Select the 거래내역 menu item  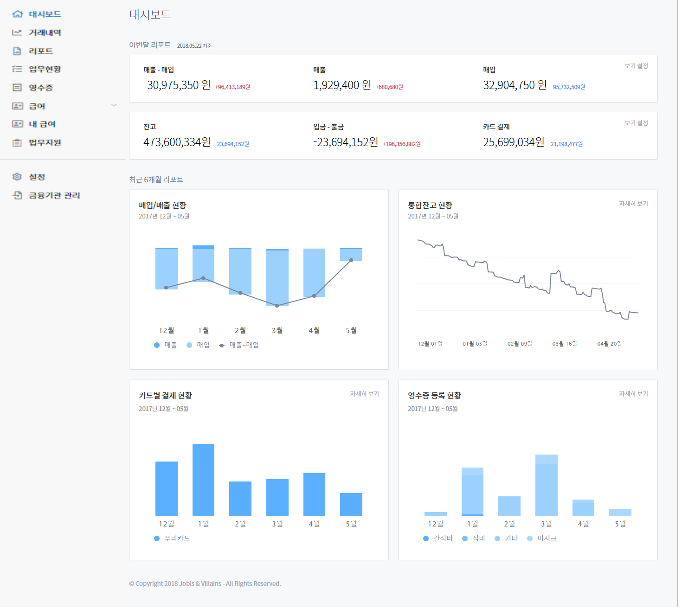pyautogui.click(x=45, y=32)
